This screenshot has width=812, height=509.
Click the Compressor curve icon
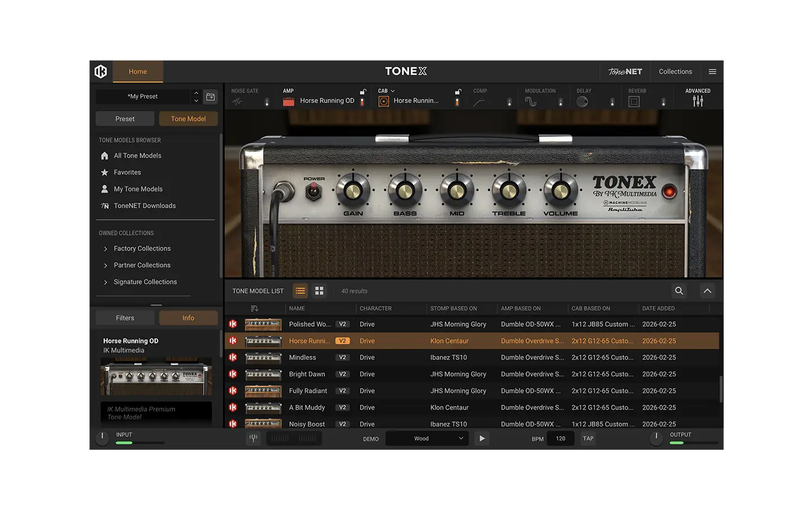479,102
